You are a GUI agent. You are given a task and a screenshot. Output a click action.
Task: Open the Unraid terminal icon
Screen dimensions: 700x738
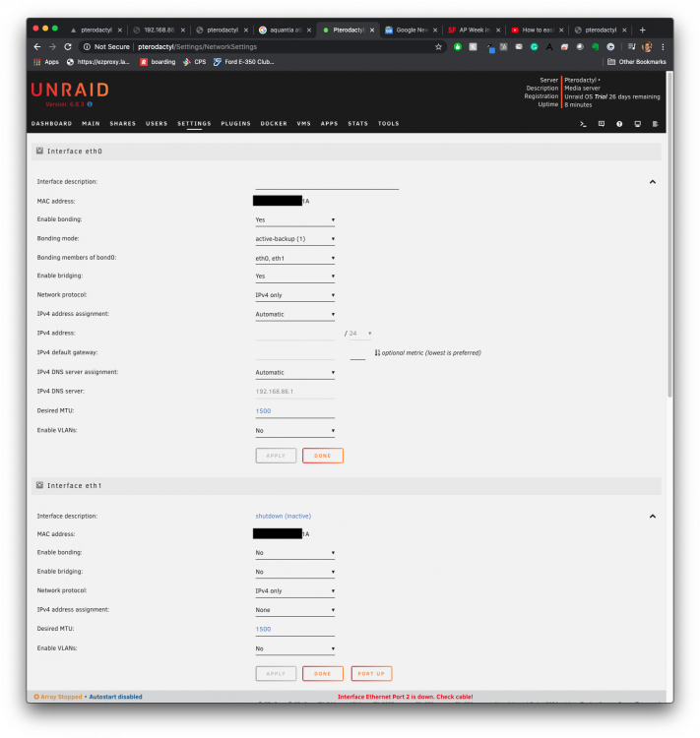click(x=583, y=124)
